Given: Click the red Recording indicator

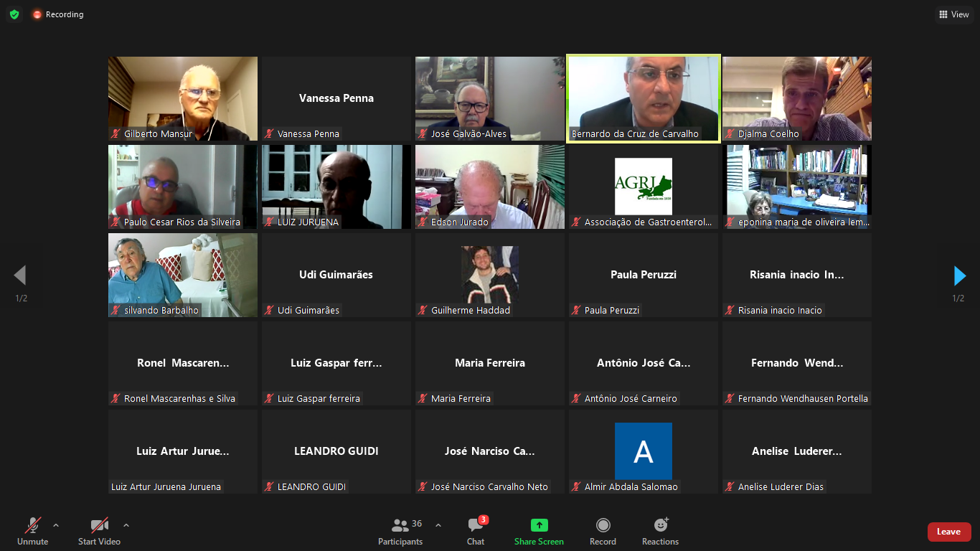Looking at the screenshot, I should [x=58, y=14].
